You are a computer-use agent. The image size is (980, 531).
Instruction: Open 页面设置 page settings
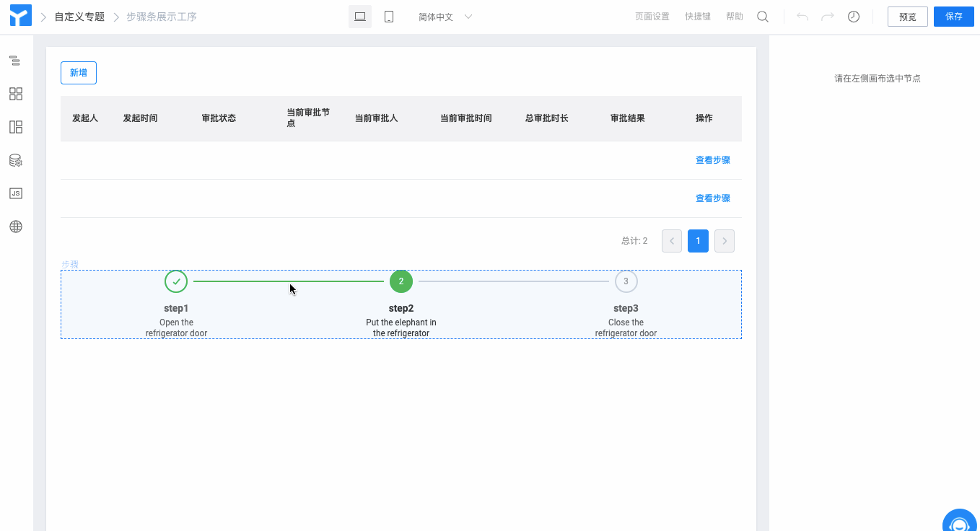coord(652,17)
